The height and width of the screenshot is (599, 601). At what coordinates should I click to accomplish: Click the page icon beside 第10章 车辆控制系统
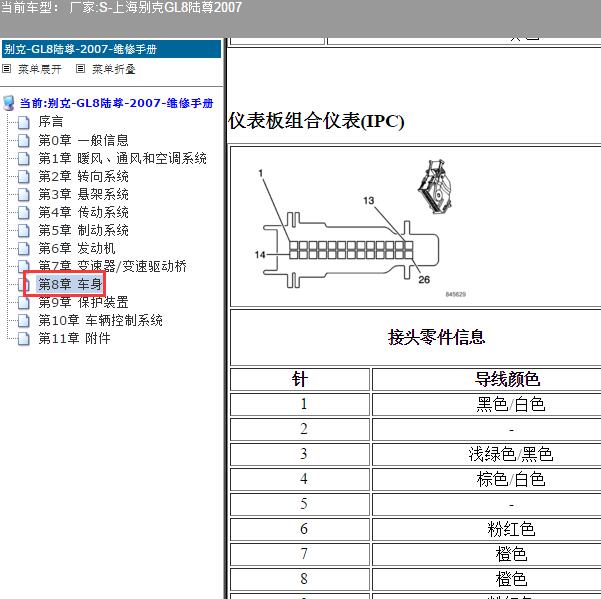click(24, 321)
